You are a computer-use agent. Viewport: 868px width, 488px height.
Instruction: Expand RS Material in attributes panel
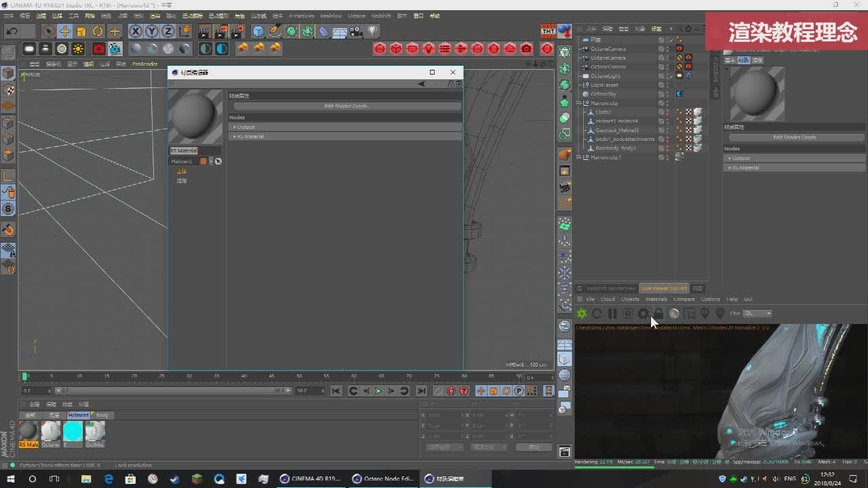(795, 167)
